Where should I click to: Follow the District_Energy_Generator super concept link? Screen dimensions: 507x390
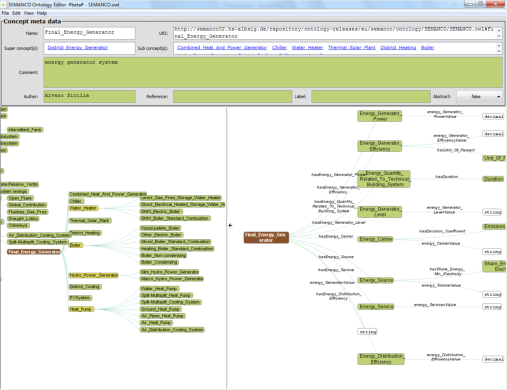[78, 48]
